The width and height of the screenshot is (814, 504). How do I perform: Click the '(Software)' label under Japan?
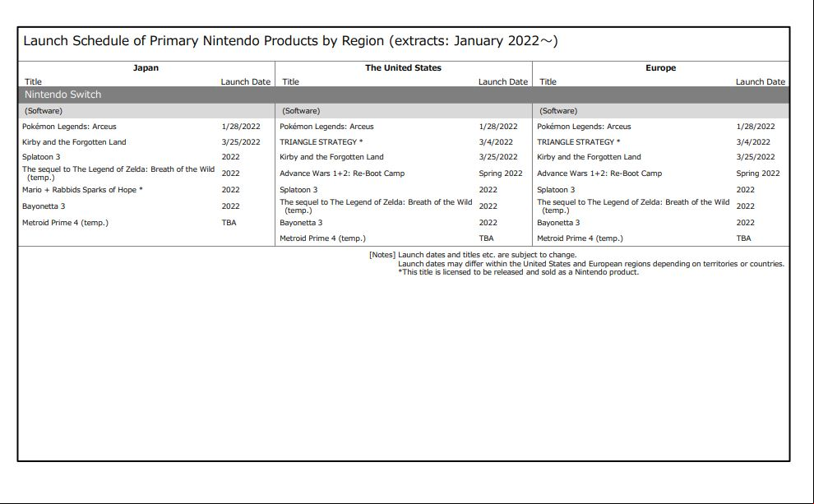click(x=43, y=111)
